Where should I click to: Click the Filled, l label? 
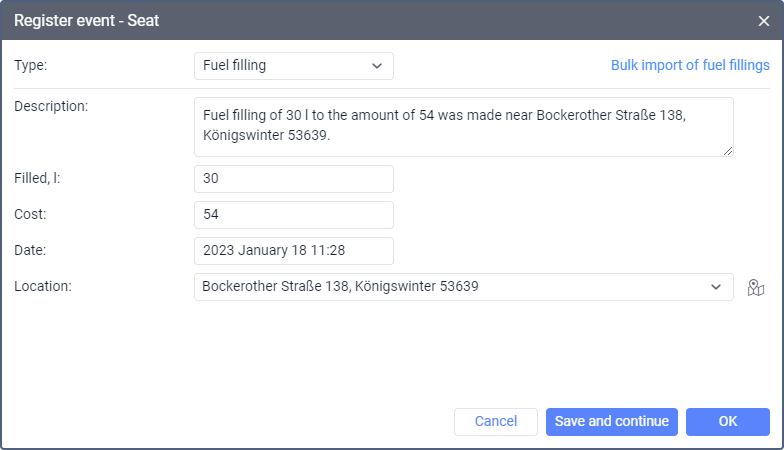40,178
